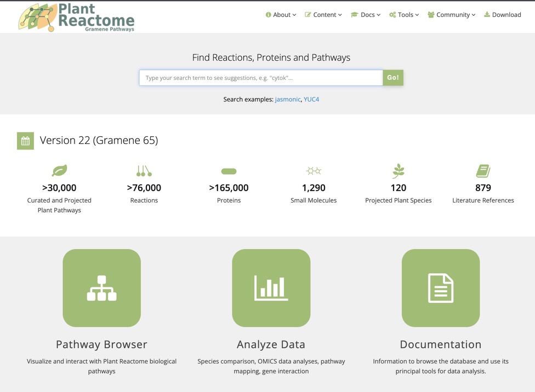Click the calendar icon beside Version 22
535x392 pixels.
point(26,141)
